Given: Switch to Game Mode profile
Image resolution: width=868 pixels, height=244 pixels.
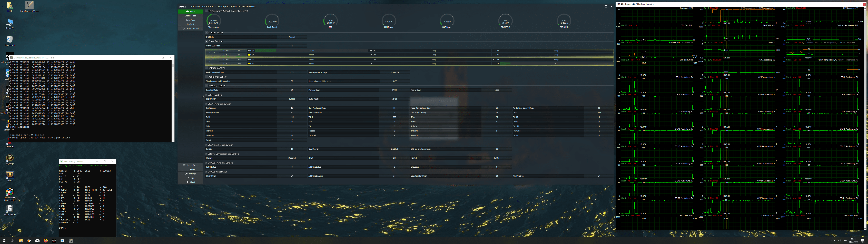Looking at the screenshot, I should [190, 20].
